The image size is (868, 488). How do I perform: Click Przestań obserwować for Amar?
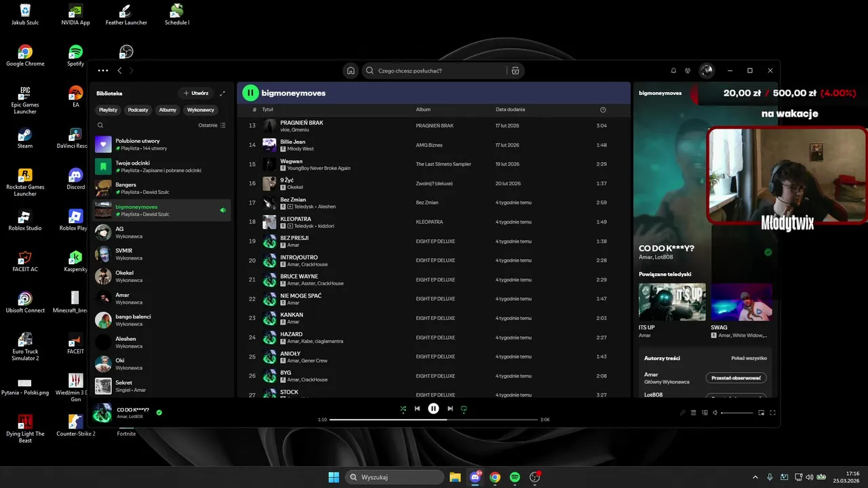click(736, 378)
